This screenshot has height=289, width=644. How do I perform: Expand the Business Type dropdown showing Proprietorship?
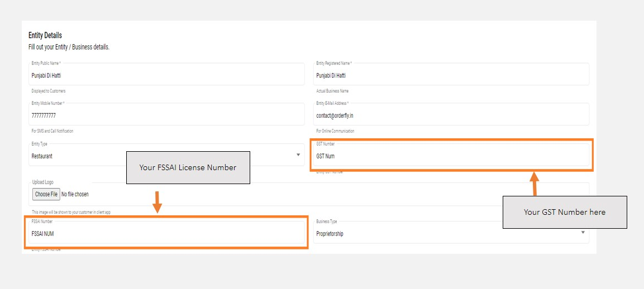(x=447, y=234)
